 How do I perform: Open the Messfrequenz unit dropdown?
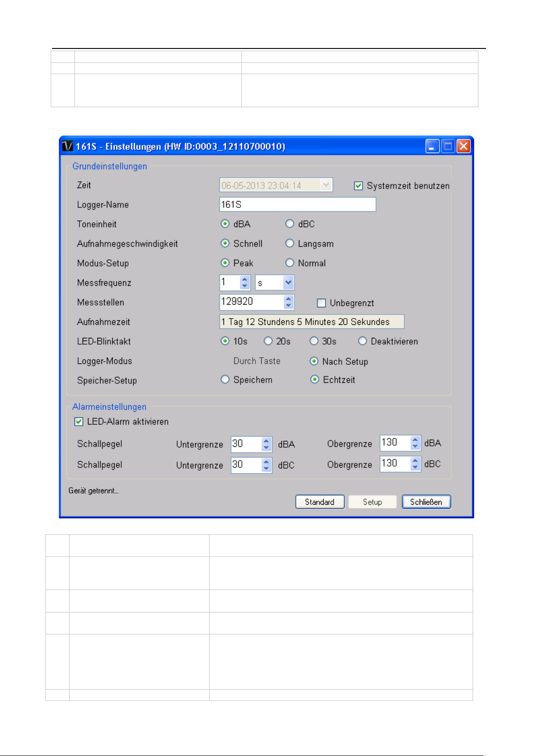coord(288,283)
